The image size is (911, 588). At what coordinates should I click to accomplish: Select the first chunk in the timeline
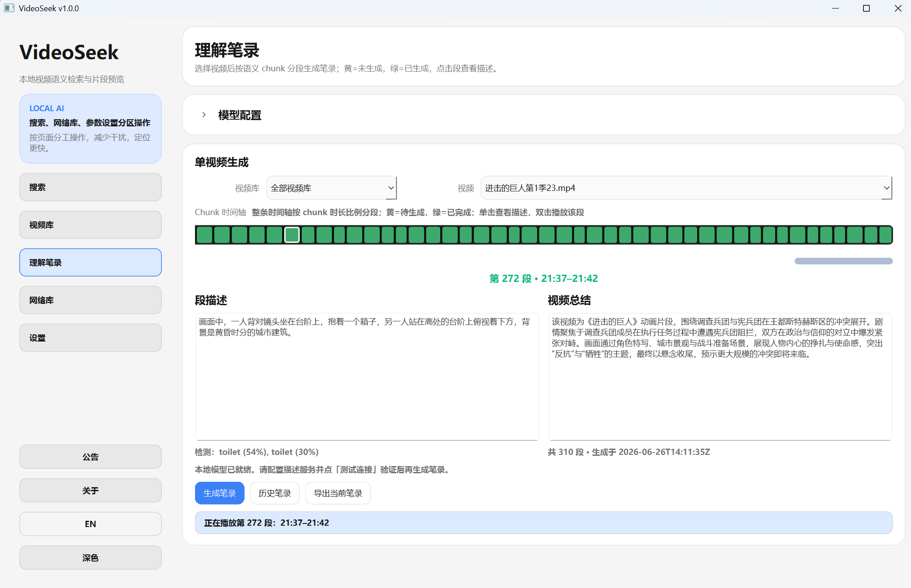coord(204,235)
